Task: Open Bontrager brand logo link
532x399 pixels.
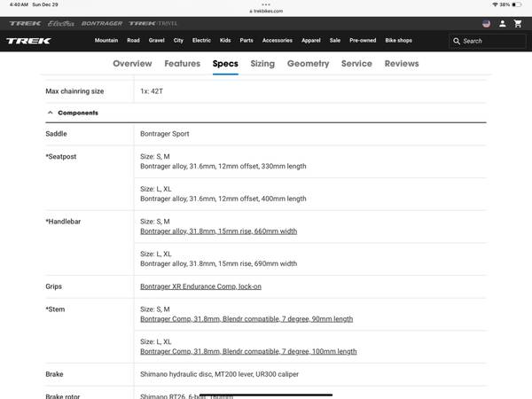Action: (x=101, y=23)
